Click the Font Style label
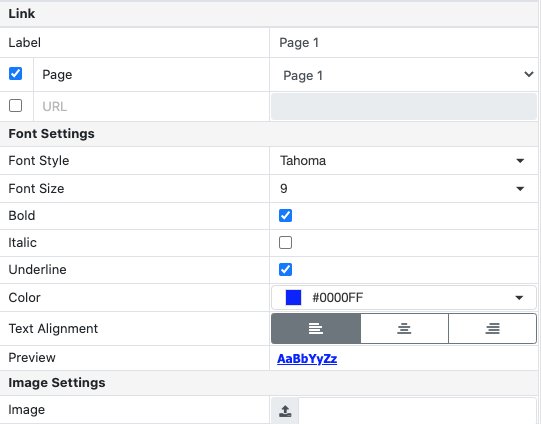 coord(39,161)
